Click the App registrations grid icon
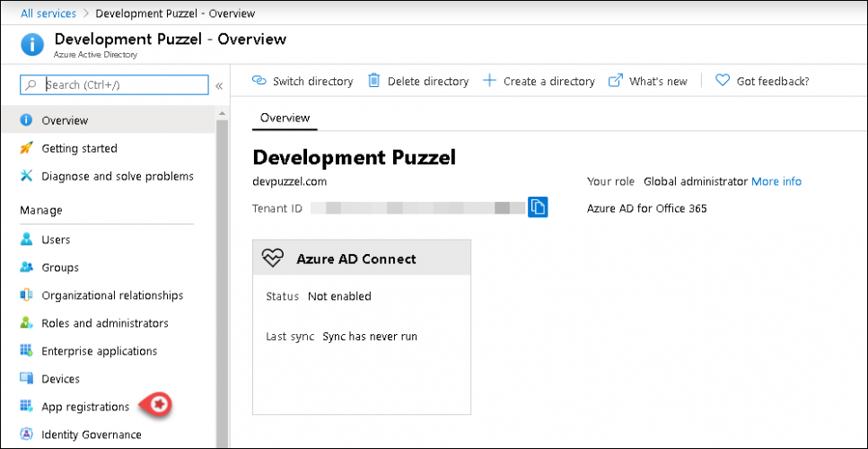This screenshot has width=868, height=449. pyautogui.click(x=26, y=407)
